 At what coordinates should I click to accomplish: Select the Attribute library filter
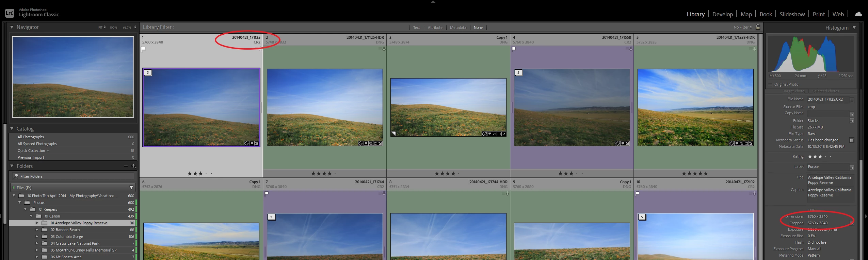coord(435,28)
